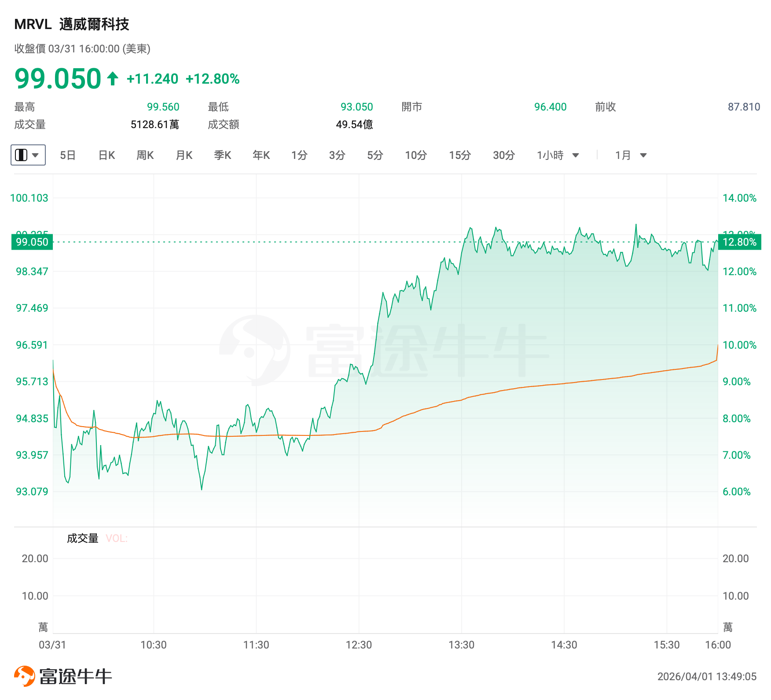Select the 季K quarterly chart tab
The width and height of the screenshot is (771, 700).
click(223, 155)
